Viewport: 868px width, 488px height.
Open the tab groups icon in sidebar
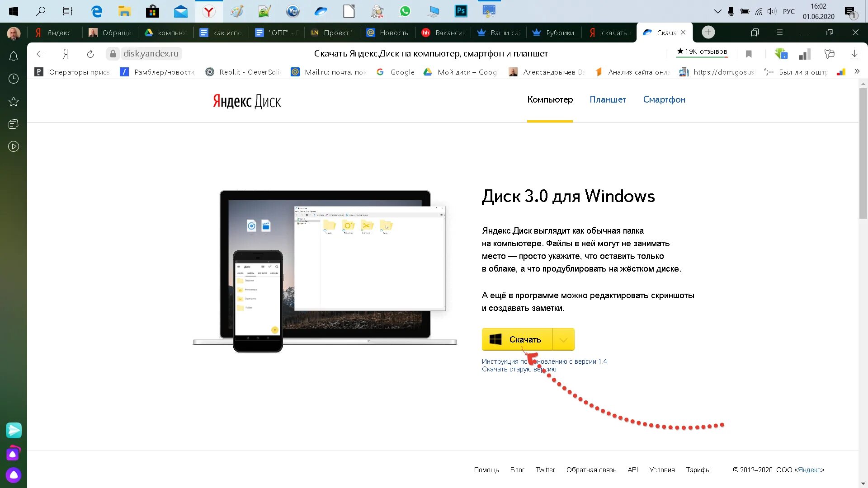click(x=14, y=124)
